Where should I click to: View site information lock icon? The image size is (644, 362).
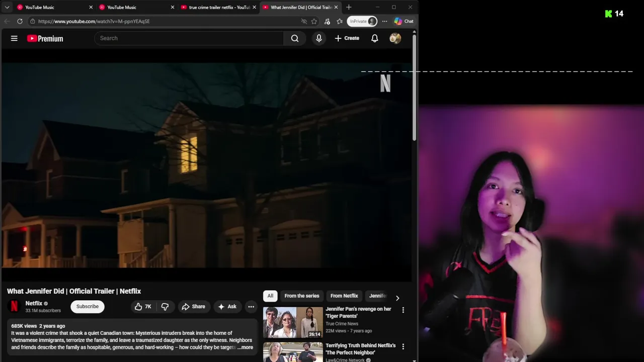pos(32,21)
